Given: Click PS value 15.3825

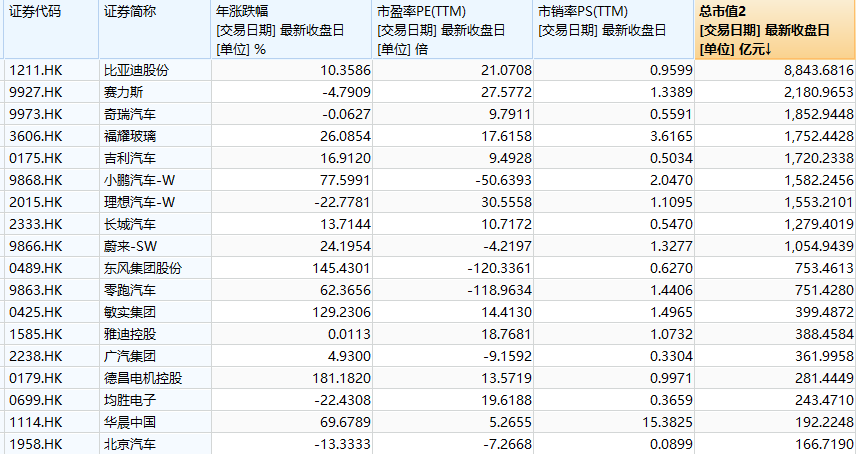Looking at the screenshot, I should pyautogui.click(x=668, y=422).
